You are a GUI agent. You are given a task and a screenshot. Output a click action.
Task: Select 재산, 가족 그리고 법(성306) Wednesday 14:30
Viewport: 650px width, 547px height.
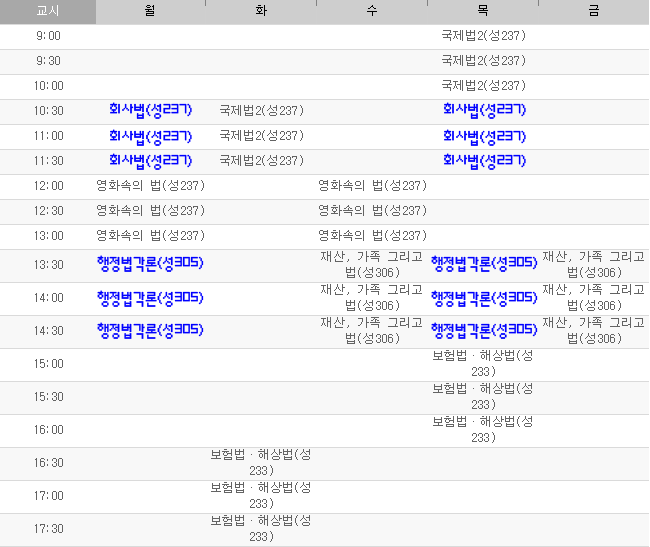372,331
